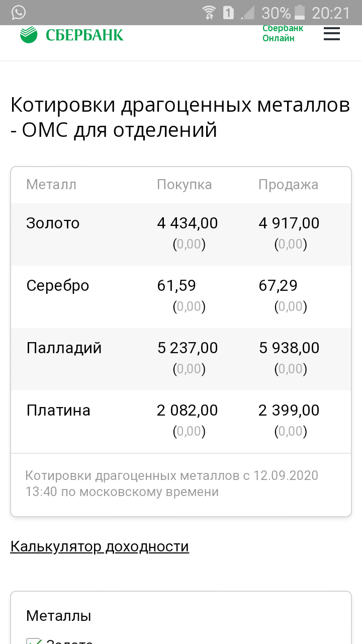Select the Платина row label
The width and height of the screenshot is (362, 644).
click(x=58, y=410)
